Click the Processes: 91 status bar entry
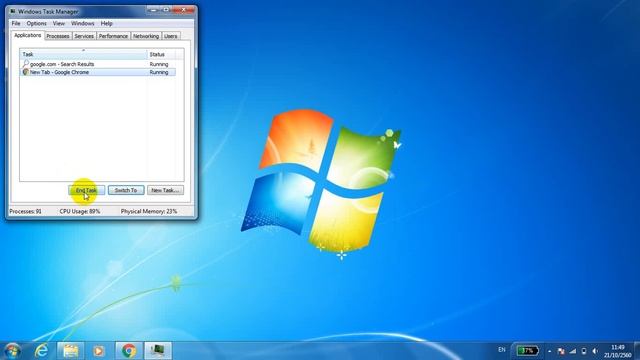 25,211
